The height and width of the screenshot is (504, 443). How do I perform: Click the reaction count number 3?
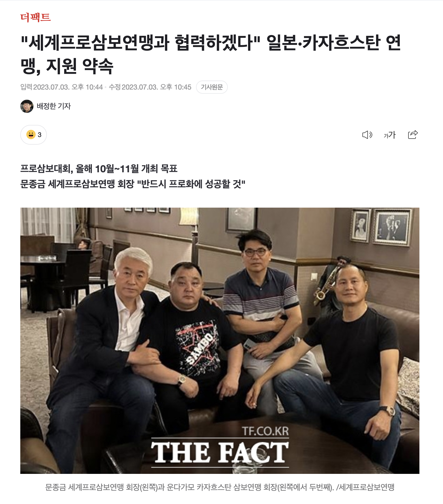coord(39,135)
